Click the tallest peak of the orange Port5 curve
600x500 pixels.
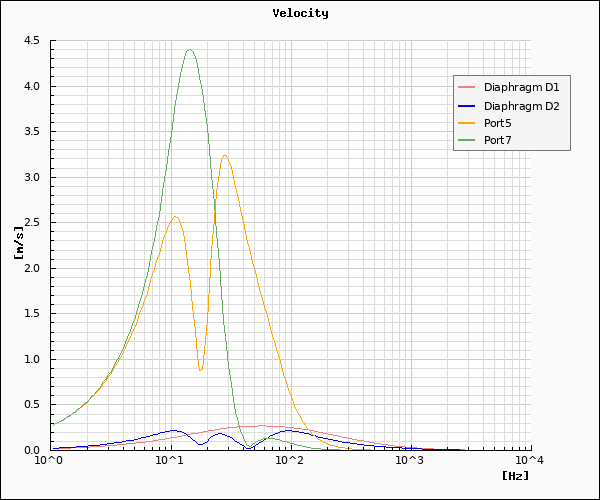pos(225,156)
